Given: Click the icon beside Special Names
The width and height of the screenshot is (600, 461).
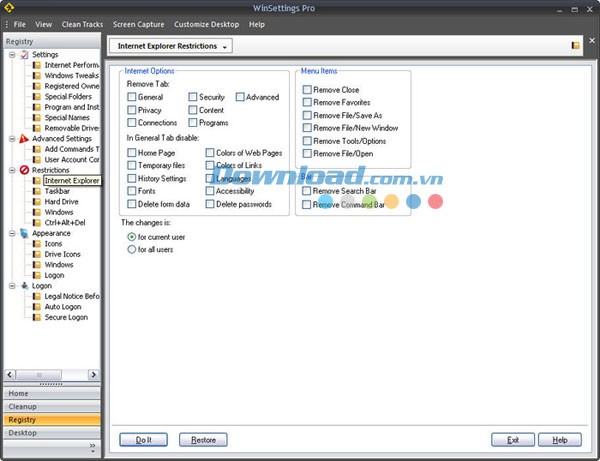Looking at the screenshot, I should point(37,117).
